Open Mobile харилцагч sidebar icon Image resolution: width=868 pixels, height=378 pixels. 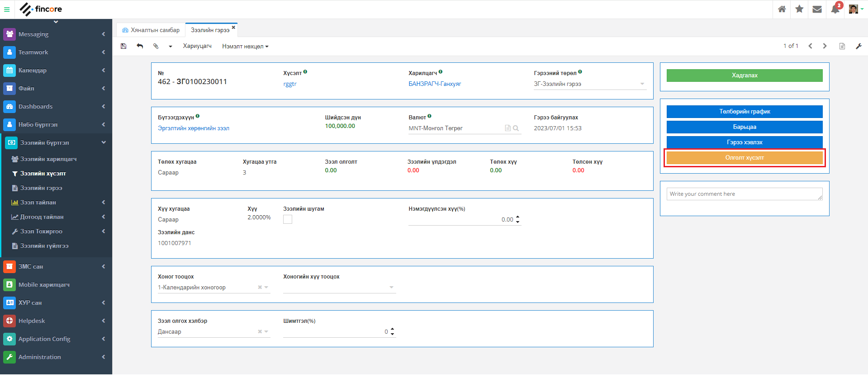tap(9, 285)
